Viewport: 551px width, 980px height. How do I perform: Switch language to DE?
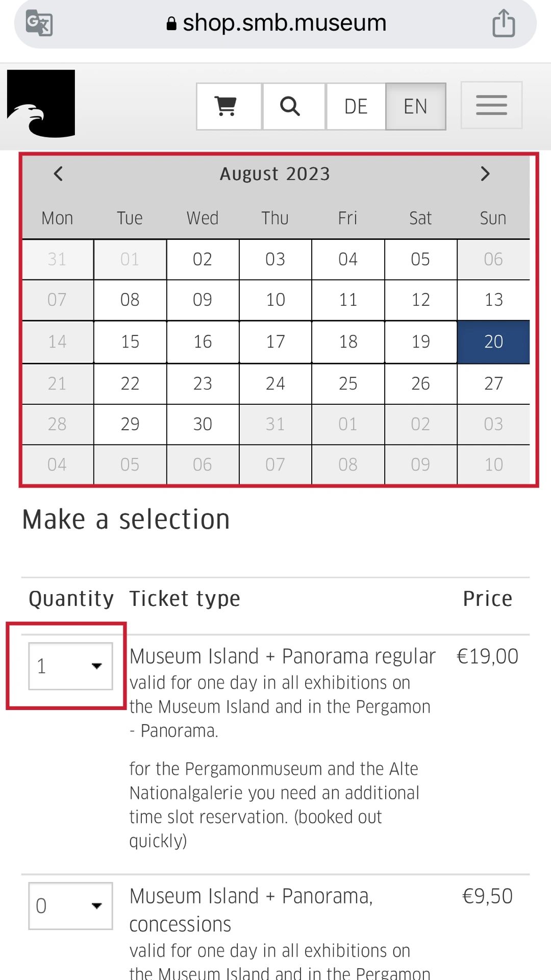(x=356, y=106)
